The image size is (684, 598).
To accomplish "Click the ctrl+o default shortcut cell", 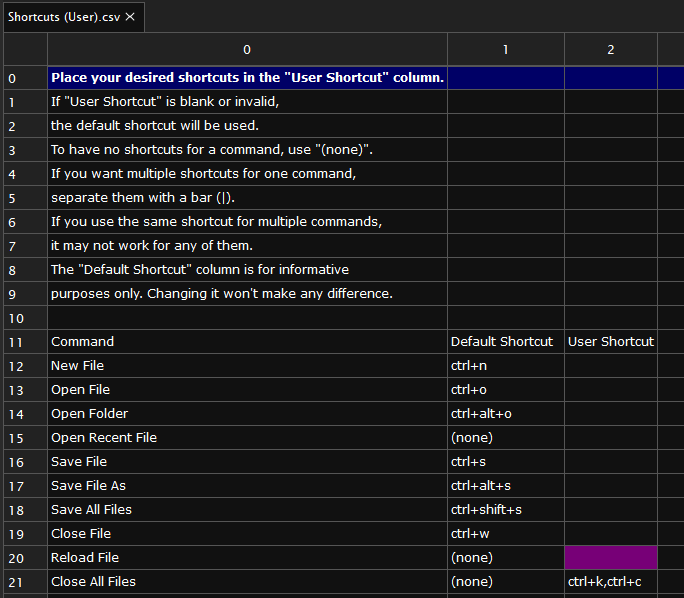I will pyautogui.click(x=506, y=390).
